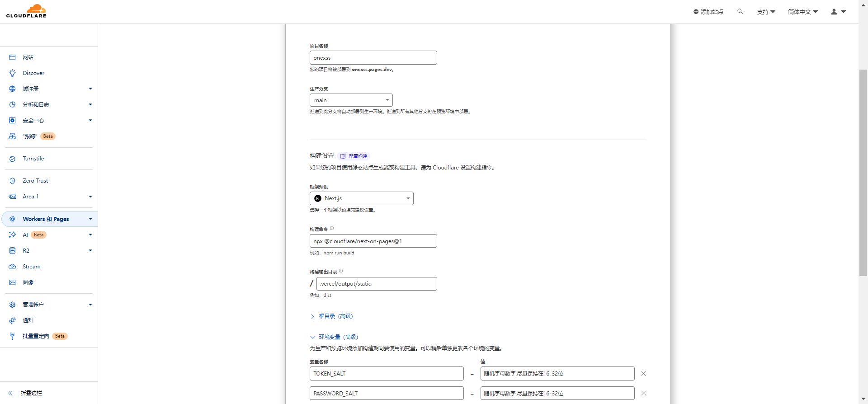
Task: Click the 通知 notifications icon
Action: point(12,320)
